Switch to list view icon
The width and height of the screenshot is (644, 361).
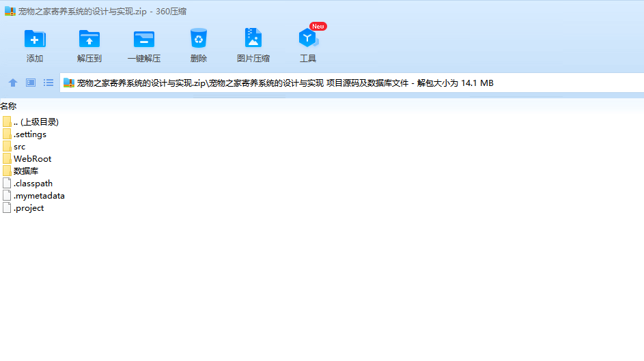pyautogui.click(x=48, y=83)
